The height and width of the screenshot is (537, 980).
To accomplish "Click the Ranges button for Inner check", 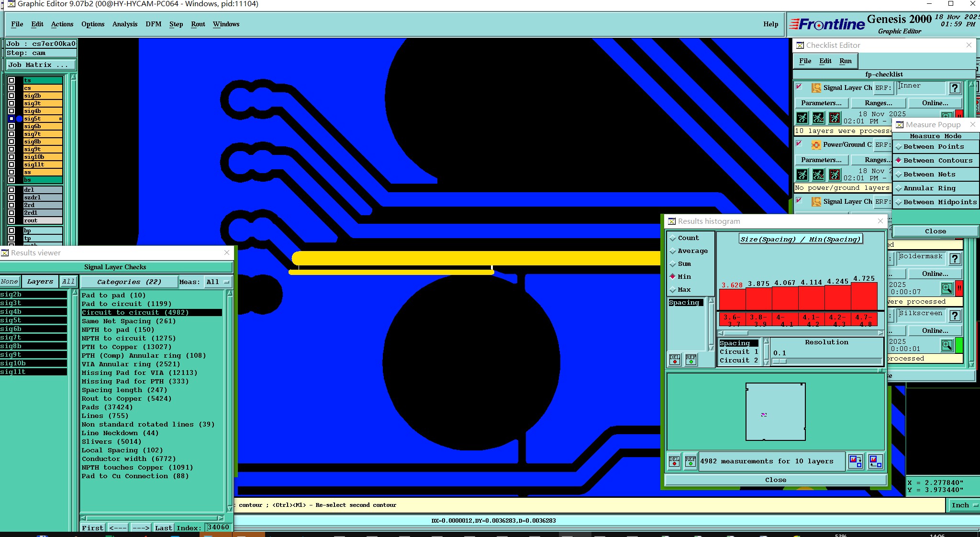I will coord(878,103).
